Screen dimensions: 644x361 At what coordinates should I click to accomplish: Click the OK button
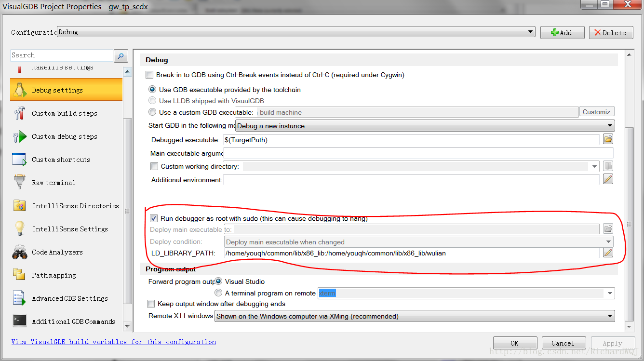514,343
